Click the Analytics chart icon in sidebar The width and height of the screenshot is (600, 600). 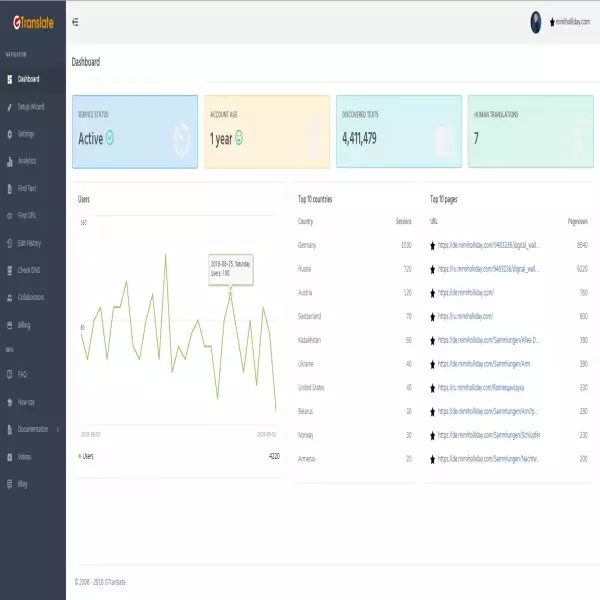[9, 161]
